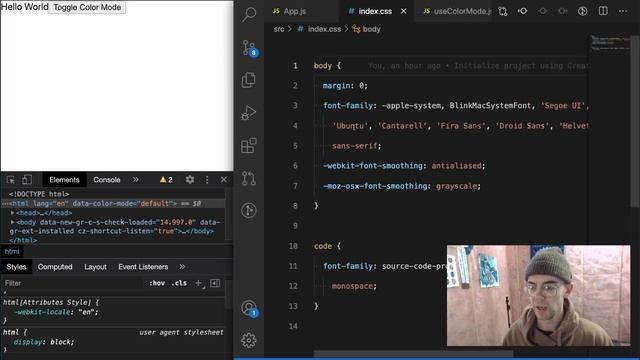Open Run and Debug view
Viewport: 640px width, 360px height.
coord(249,113)
